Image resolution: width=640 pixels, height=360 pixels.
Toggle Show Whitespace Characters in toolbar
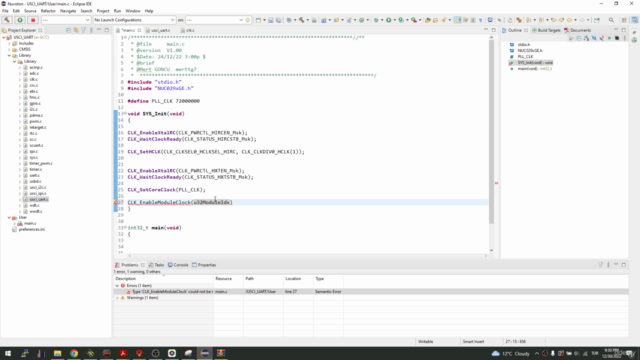(x=480, y=20)
